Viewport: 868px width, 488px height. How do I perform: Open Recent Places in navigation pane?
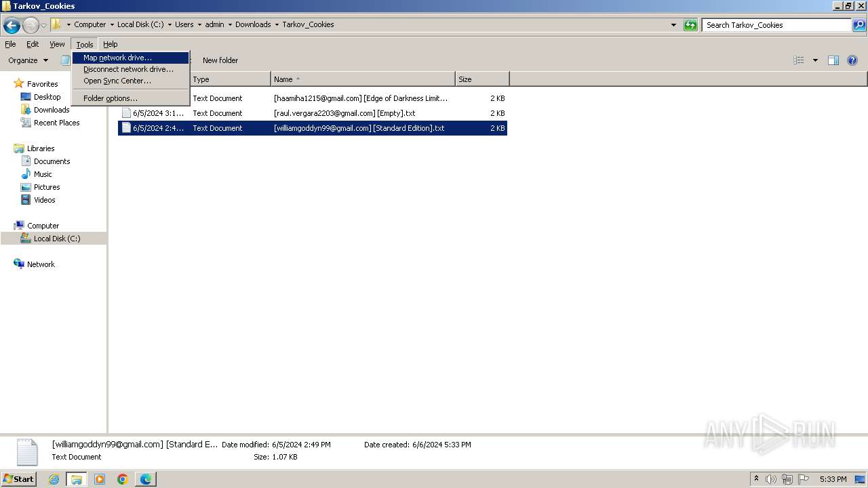[56, 123]
